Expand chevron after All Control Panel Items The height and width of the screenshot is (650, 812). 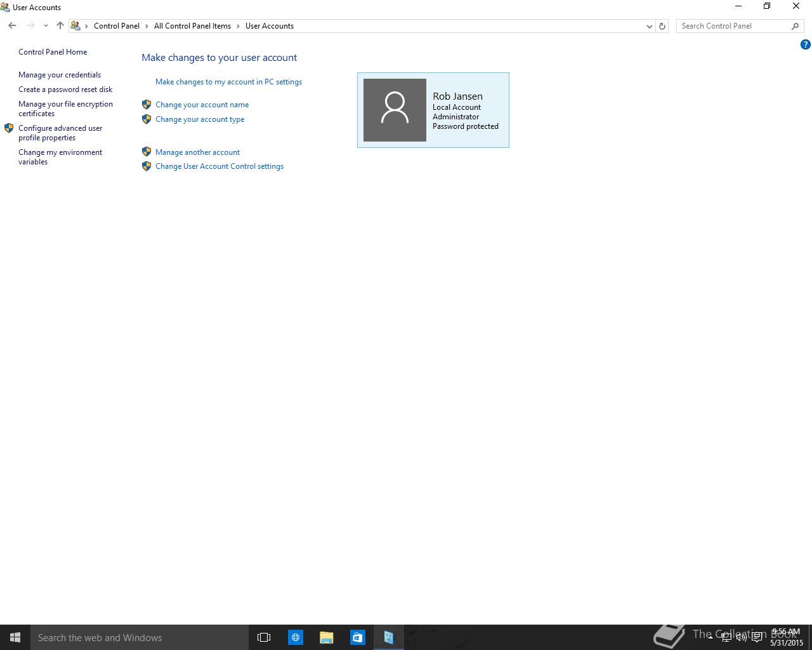239,26
